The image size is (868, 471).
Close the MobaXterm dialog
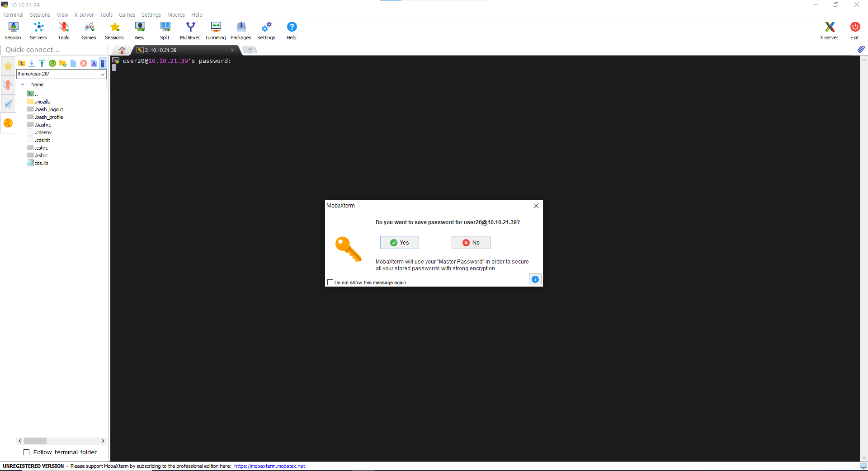click(x=536, y=206)
